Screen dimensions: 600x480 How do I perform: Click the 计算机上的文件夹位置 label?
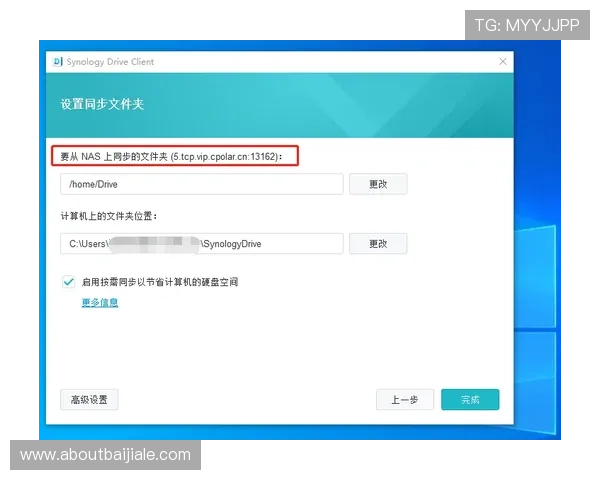(x=109, y=216)
